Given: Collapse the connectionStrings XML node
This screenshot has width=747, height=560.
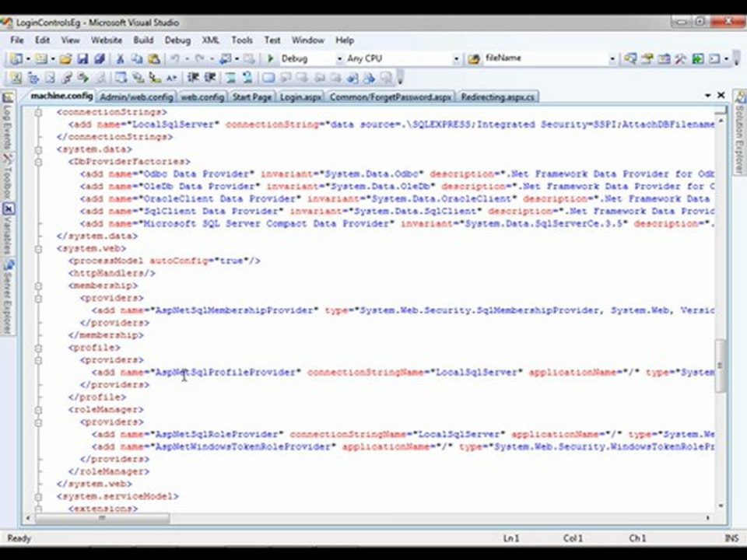Looking at the screenshot, I should (38, 112).
